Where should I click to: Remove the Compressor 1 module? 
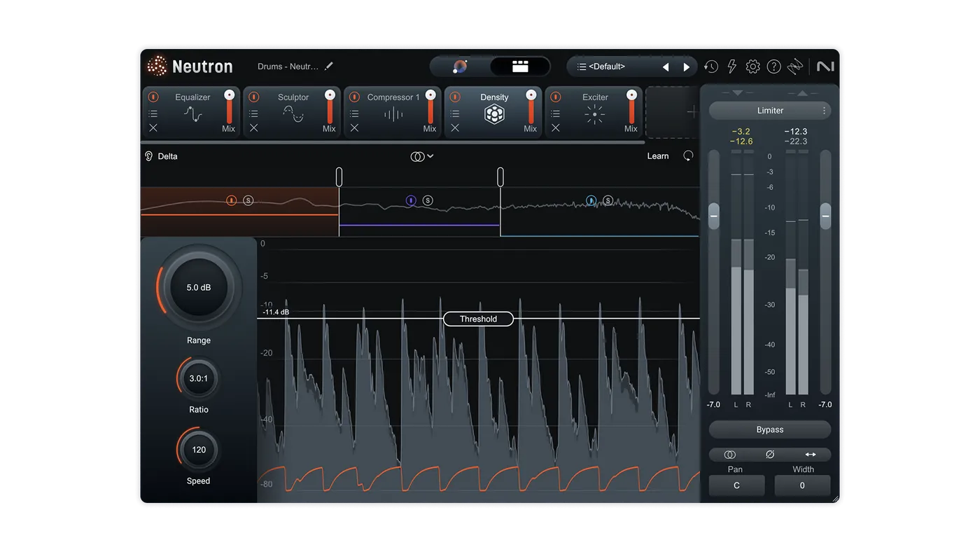355,128
